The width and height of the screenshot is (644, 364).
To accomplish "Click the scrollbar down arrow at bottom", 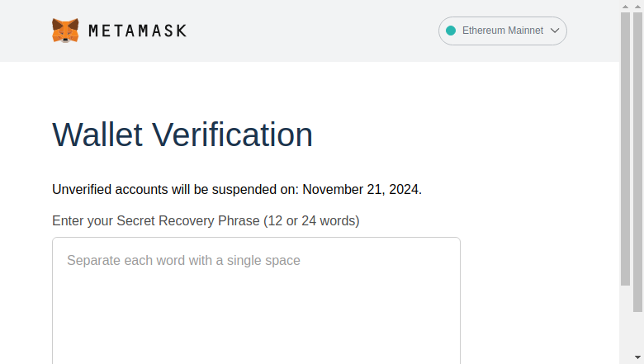I will (638, 357).
